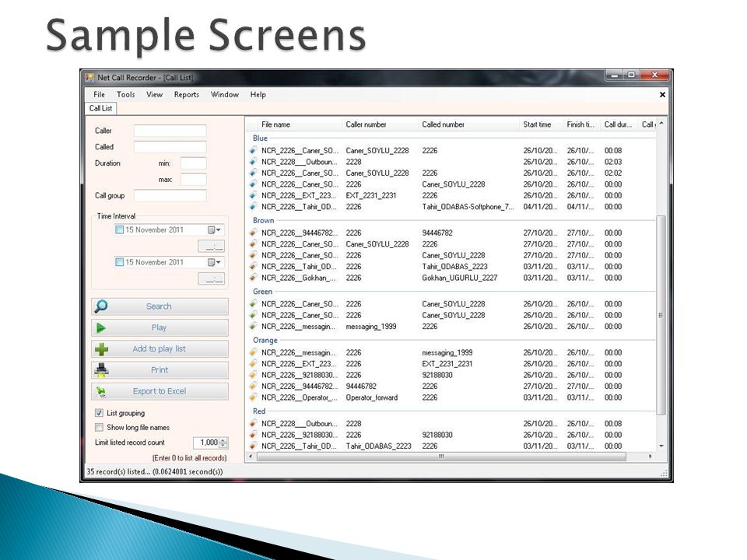Select the Call List tab

click(x=100, y=108)
